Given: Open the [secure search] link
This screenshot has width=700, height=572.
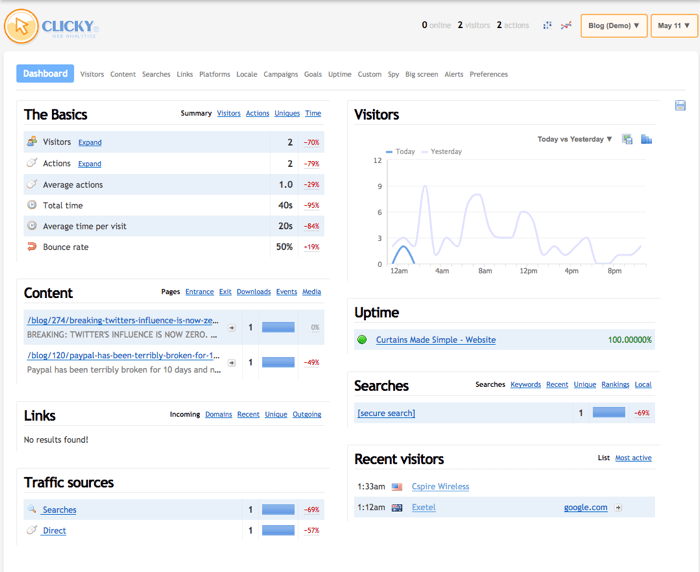Looking at the screenshot, I should pyautogui.click(x=386, y=413).
